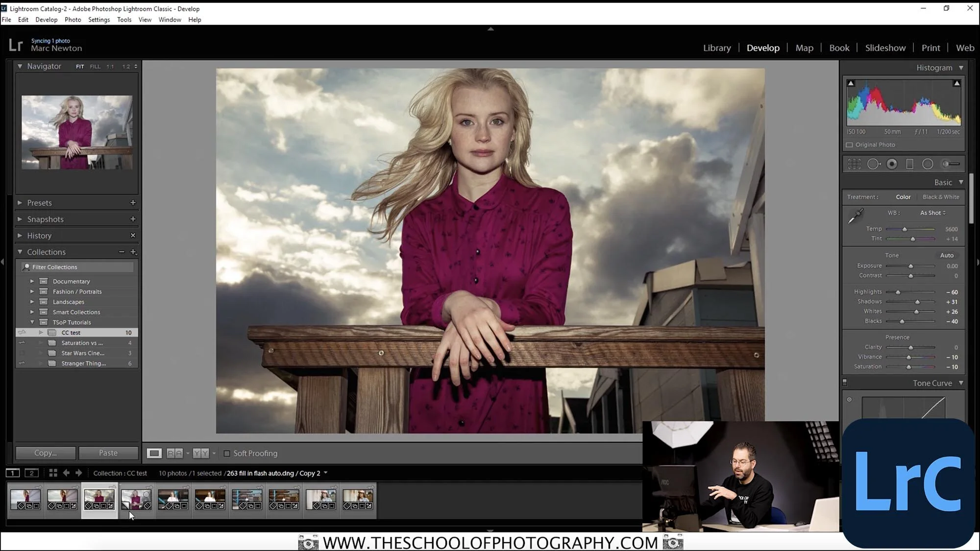The image size is (980, 551).
Task: Open the Settings menu
Action: (x=98, y=20)
